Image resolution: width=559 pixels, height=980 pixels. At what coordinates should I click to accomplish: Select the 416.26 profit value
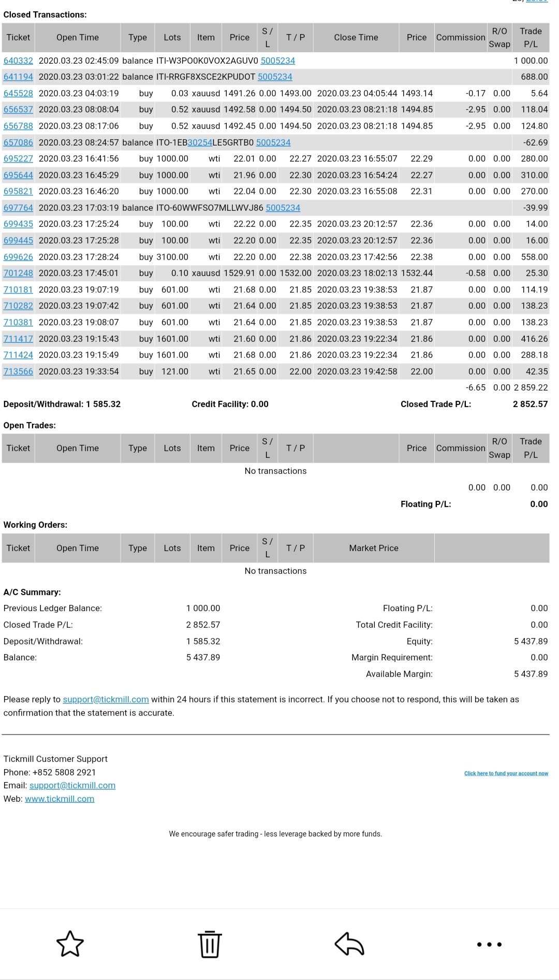pos(534,339)
